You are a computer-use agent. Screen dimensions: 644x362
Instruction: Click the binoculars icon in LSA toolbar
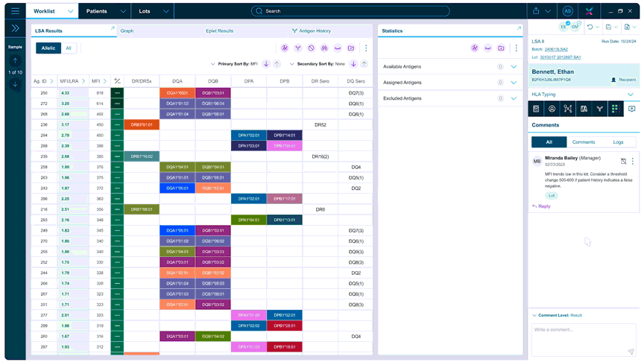click(x=324, y=48)
